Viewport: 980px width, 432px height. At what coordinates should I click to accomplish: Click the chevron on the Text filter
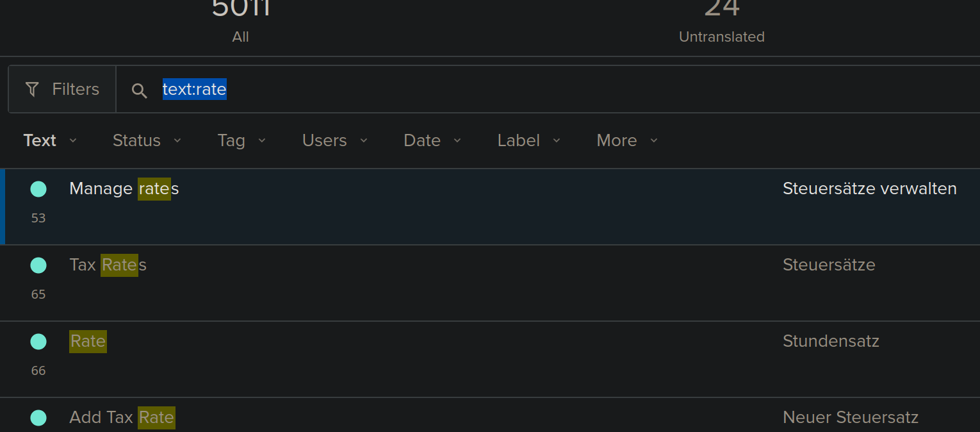coord(72,140)
